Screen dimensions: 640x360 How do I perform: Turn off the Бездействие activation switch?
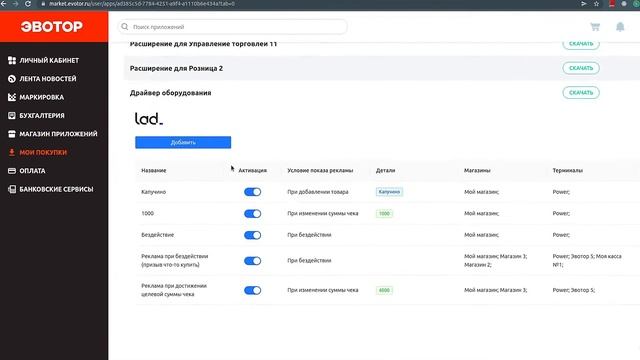pos(252,235)
